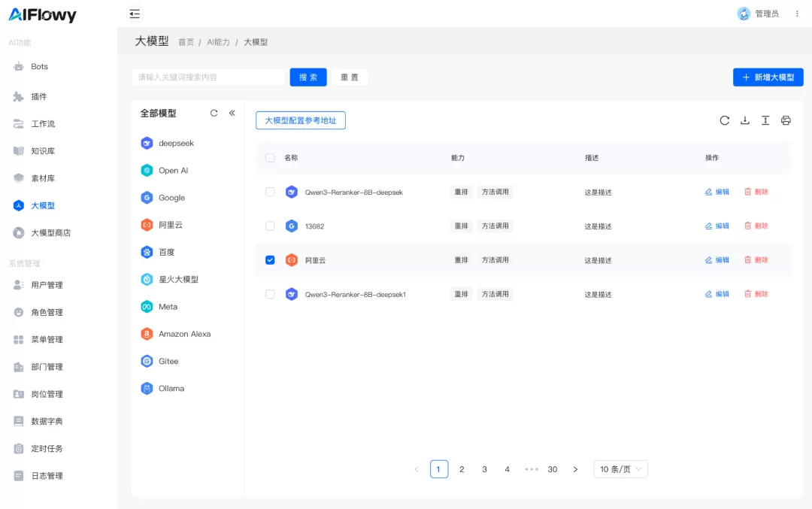The height and width of the screenshot is (509, 812).
Task: Click the table refresh icon in the toolbar
Action: 725,120
